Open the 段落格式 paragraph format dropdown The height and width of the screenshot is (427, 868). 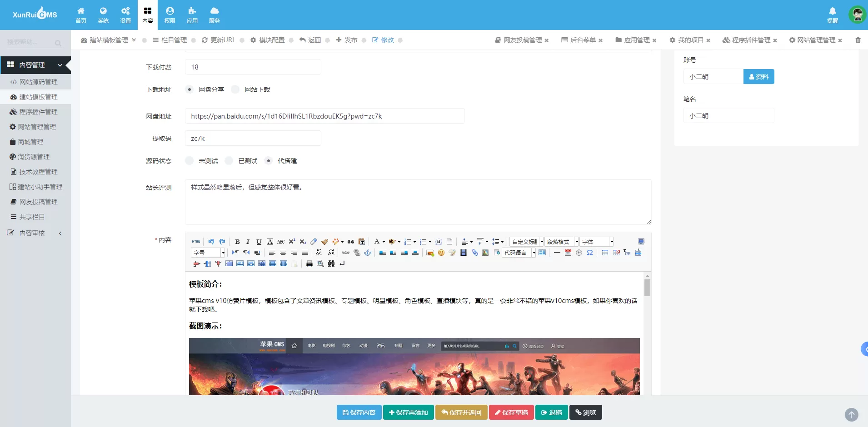[562, 242]
